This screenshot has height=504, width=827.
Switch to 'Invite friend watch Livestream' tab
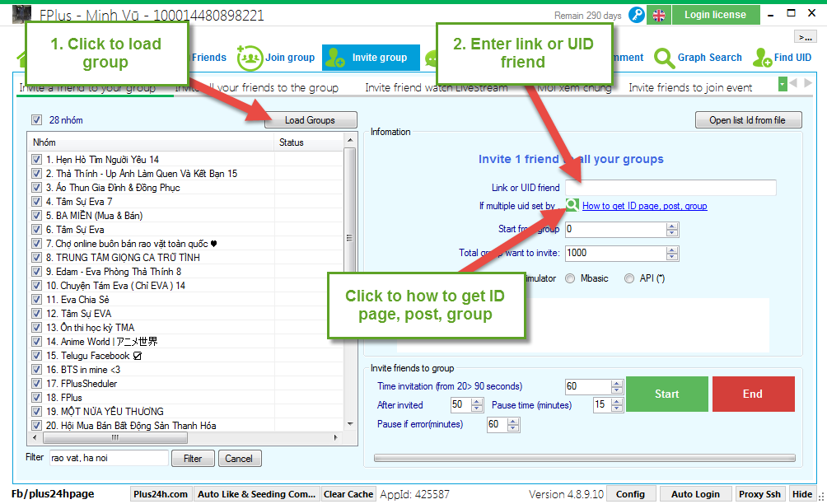coord(437,87)
